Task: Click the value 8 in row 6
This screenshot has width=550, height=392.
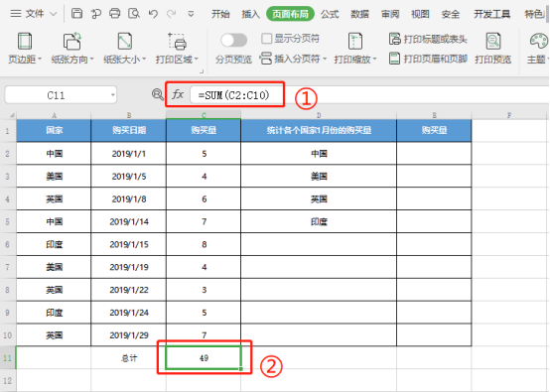Action: pos(204,244)
